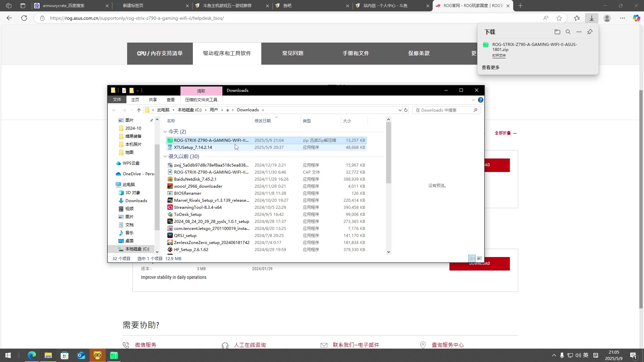Open the 文件 menu in Explorer
Screen dimensions: 644x362
click(x=117, y=100)
